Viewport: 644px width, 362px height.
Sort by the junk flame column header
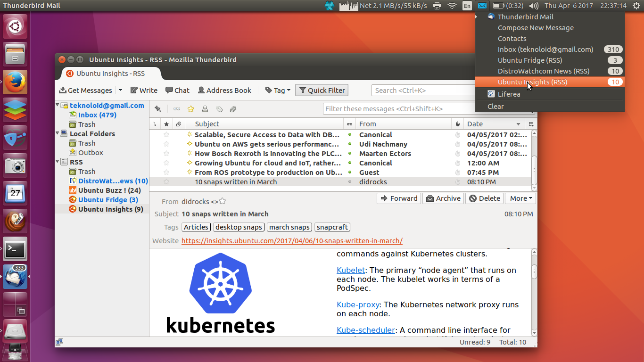point(457,124)
